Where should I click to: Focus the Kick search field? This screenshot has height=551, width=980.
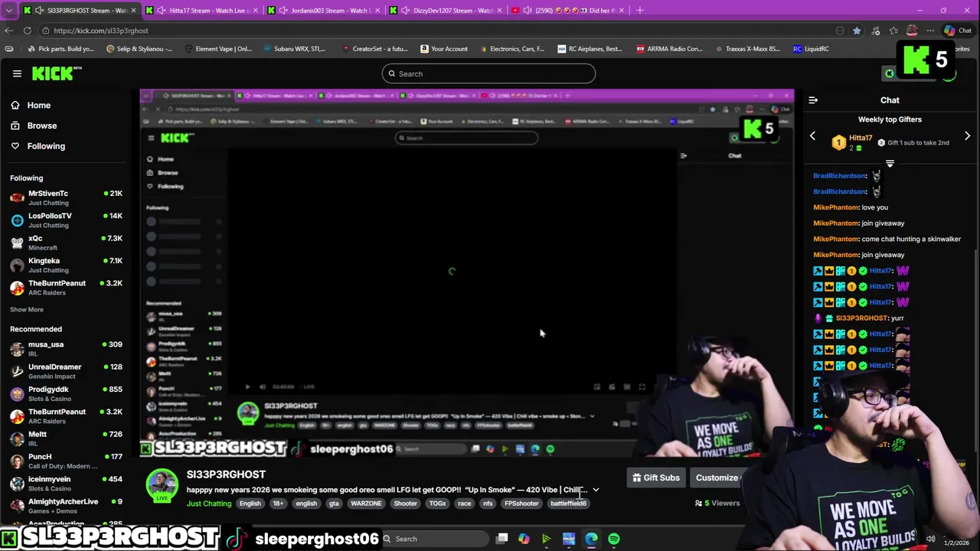[x=488, y=73]
